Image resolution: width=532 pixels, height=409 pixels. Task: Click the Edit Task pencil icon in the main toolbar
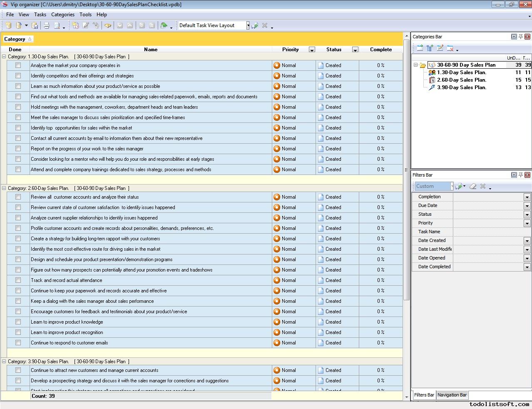coord(86,25)
